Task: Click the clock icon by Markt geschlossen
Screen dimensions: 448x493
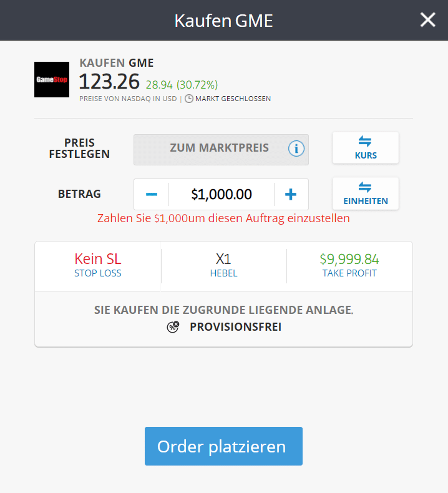Action: point(189,99)
